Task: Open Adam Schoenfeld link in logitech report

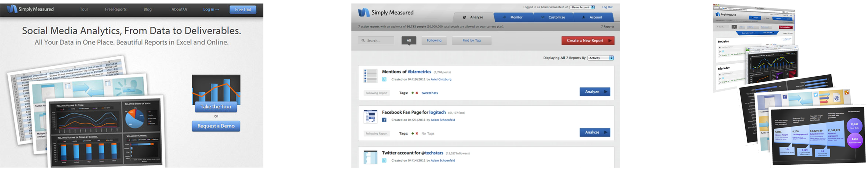Action: pos(443,120)
